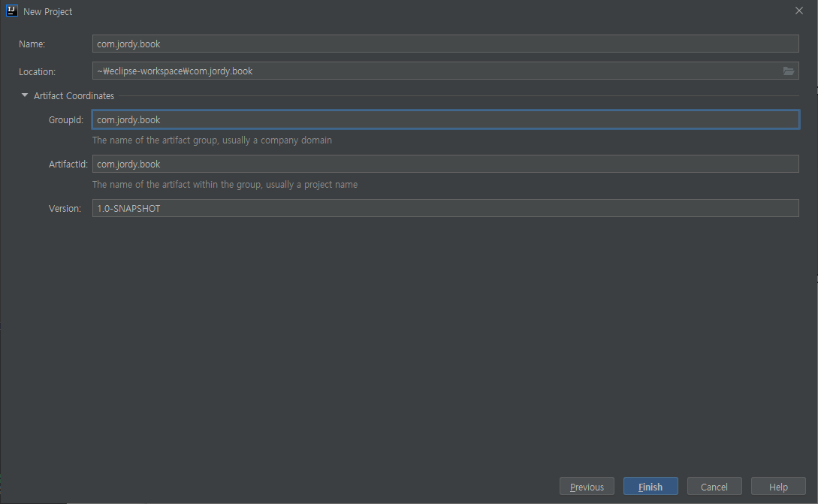Screen dimensions: 818x504
Task: Open folder browser for Location
Action: (788, 71)
